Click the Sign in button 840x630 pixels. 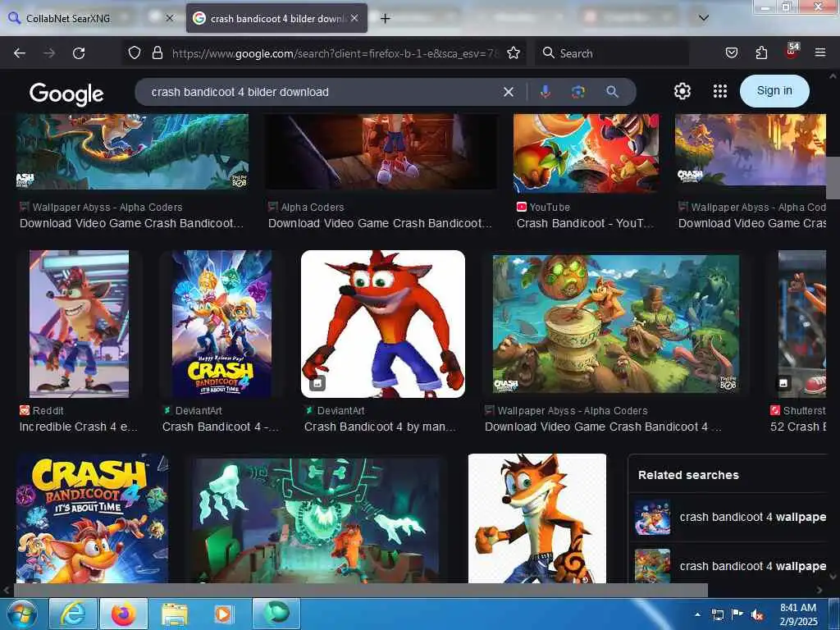coord(774,90)
